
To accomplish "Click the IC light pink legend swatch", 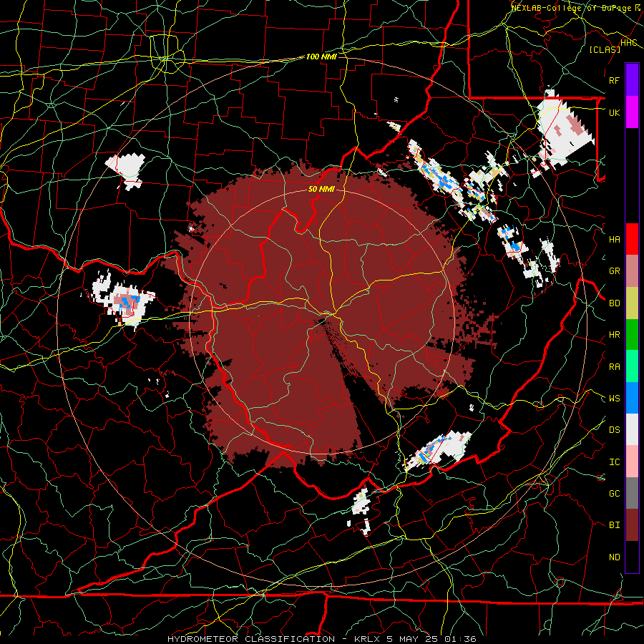I will tap(632, 462).
